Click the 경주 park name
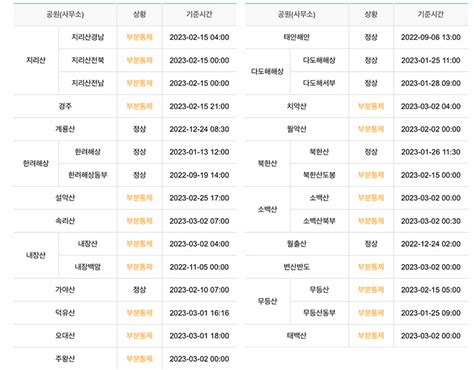474x370 pixels. 65,106
